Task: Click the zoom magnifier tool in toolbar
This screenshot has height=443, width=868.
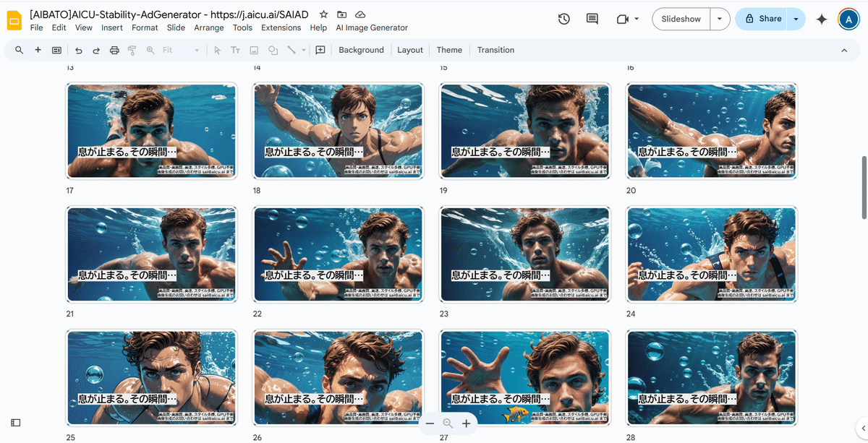Action: (x=150, y=50)
